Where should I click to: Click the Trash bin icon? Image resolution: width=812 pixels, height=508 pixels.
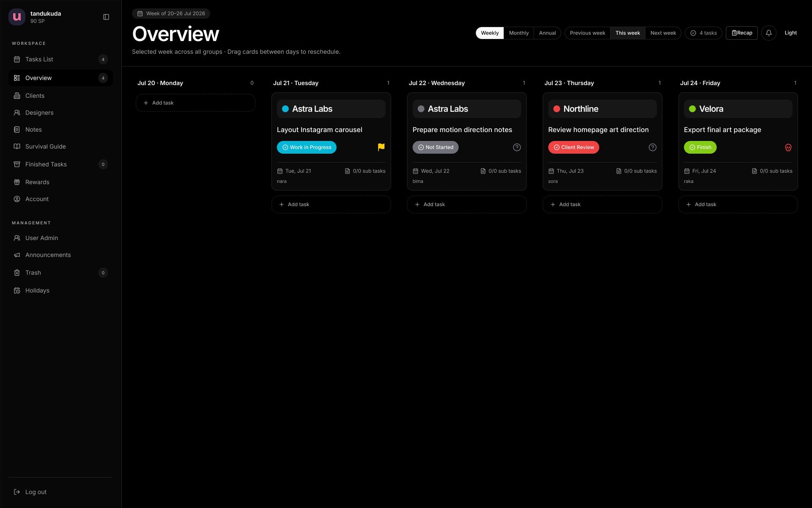pyautogui.click(x=17, y=273)
